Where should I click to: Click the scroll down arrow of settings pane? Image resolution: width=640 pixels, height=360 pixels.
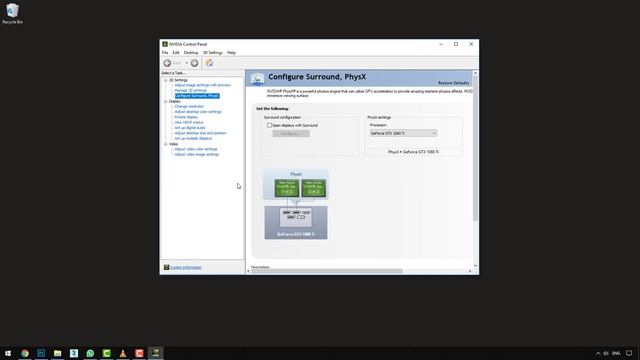point(475,266)
